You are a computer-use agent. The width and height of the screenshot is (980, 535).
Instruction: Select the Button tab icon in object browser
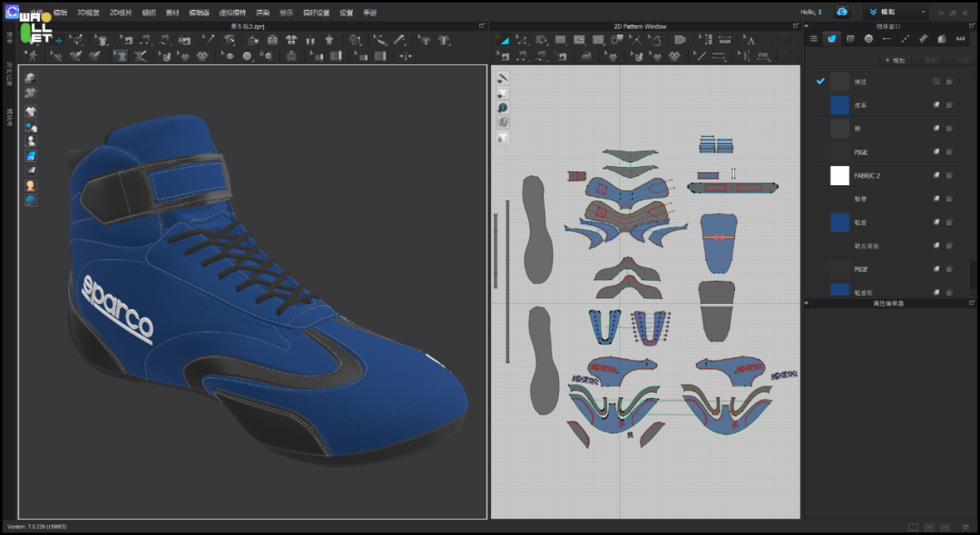point(868,39)
